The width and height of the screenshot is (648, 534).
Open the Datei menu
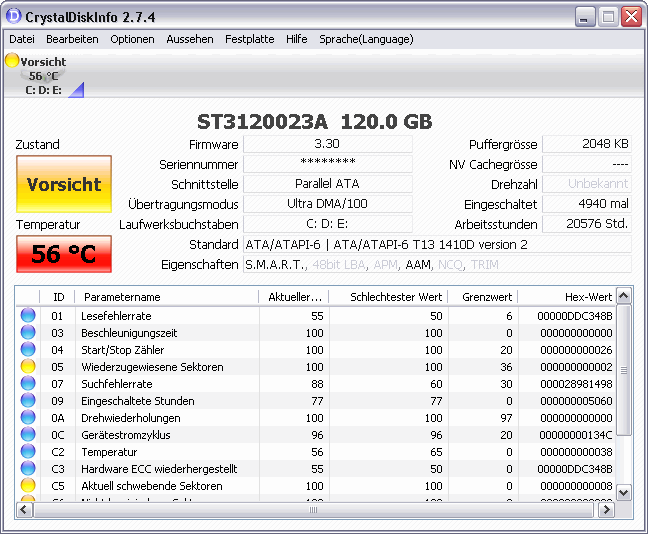21,39
